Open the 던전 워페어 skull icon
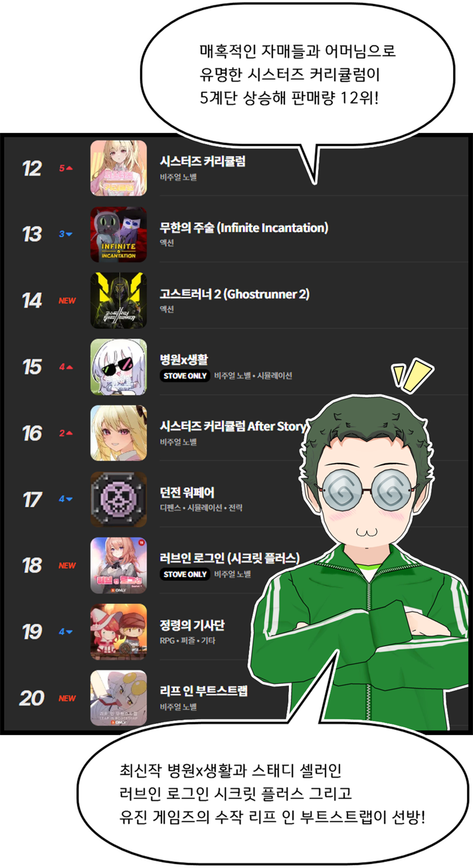The width and height of the screenshot is (473, 868). (118, 499)
